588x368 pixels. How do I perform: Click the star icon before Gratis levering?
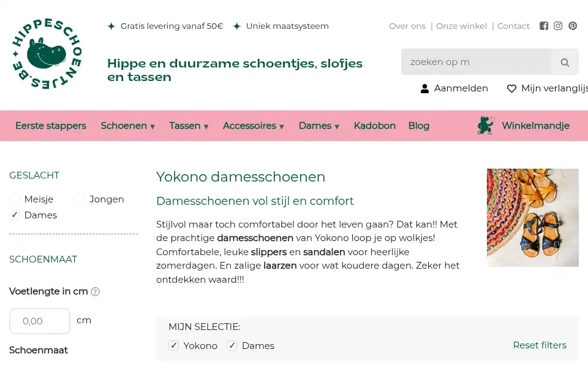coord(111,26)
